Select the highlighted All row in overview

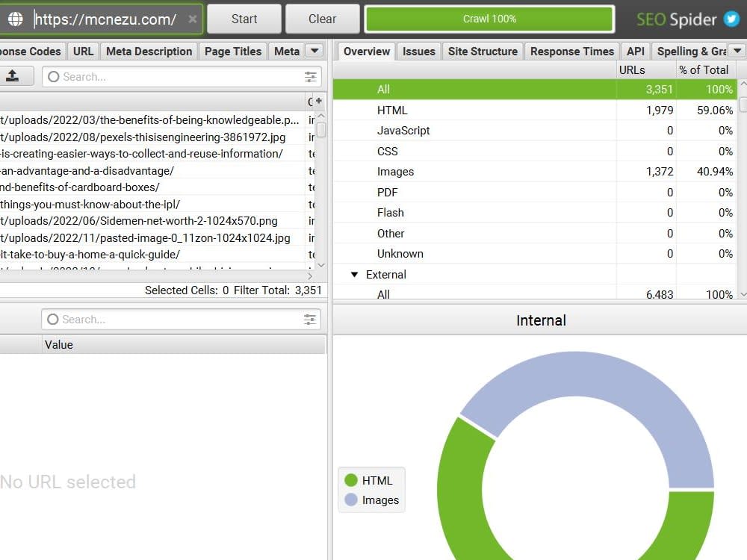pyautogui.click(x=535, y=90)
